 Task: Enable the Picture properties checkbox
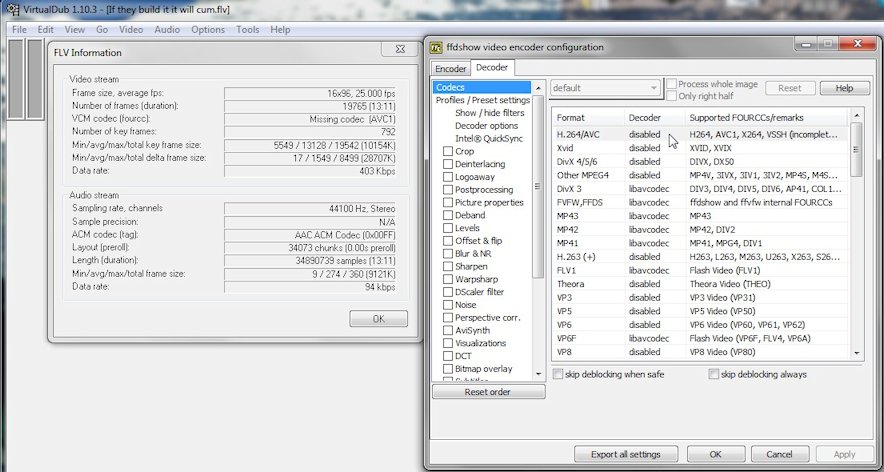pyautogui.click(x=448, y=202)
